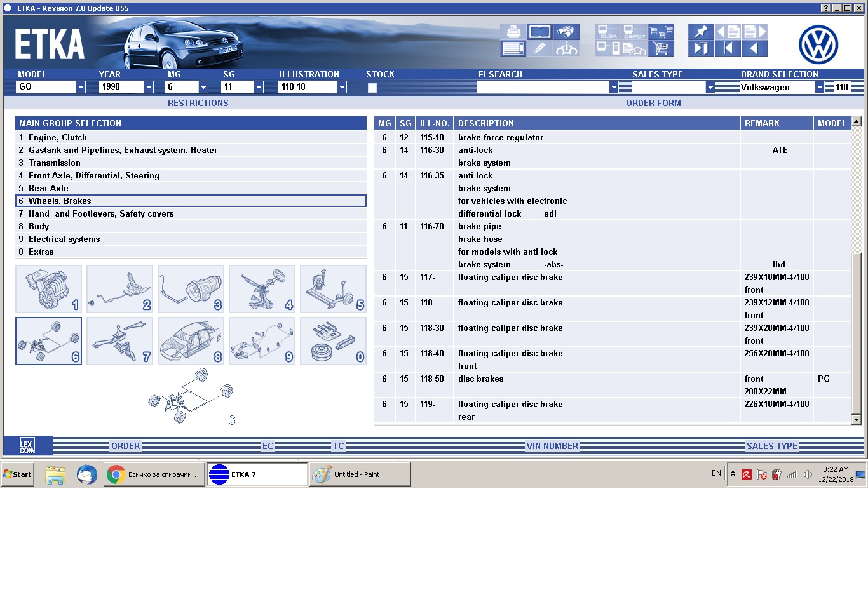
Task: Open the binoculars search tool
Action: click(566, 32)
